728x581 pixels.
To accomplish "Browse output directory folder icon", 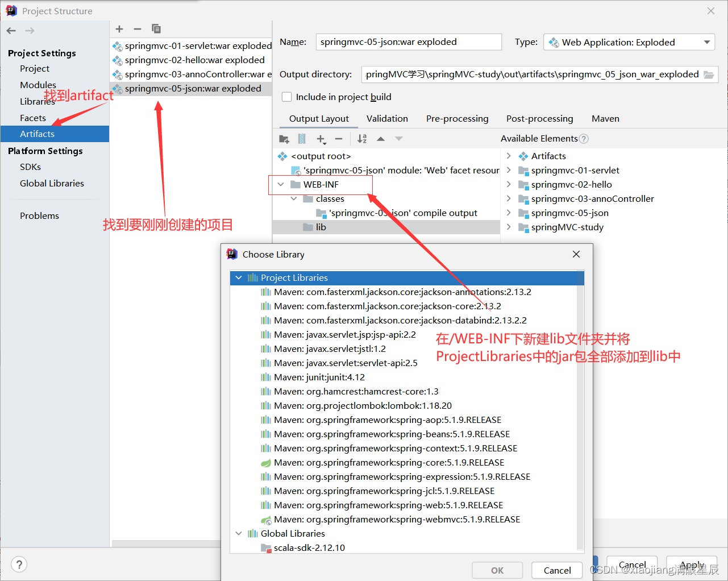I will coord(709,74).
